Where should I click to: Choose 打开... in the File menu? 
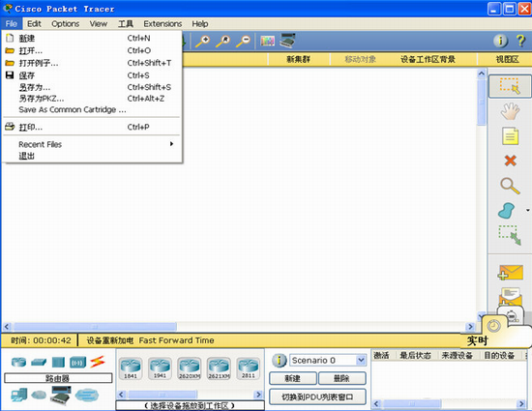tap(92, 50)
